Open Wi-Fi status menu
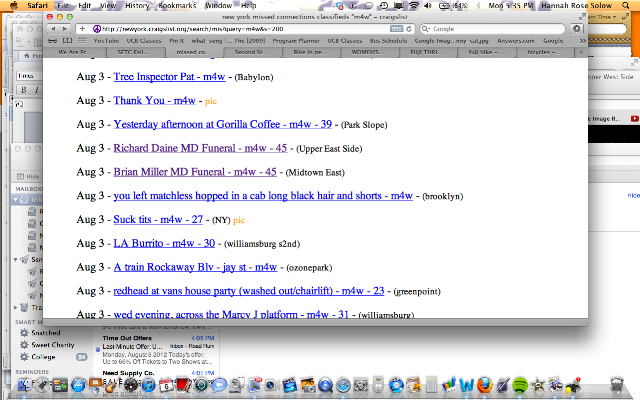Image resolution: width=640 pixels, height=400 pixels. click(x=414, y=5)
